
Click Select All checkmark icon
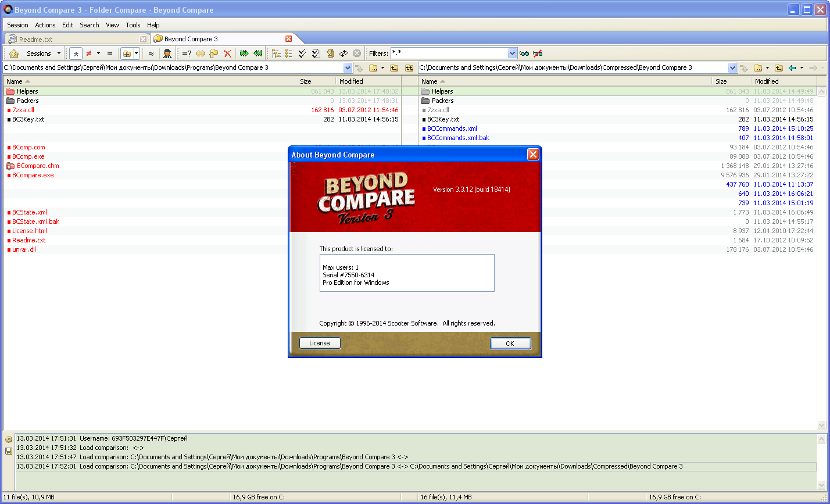click(x=302, y=53)
